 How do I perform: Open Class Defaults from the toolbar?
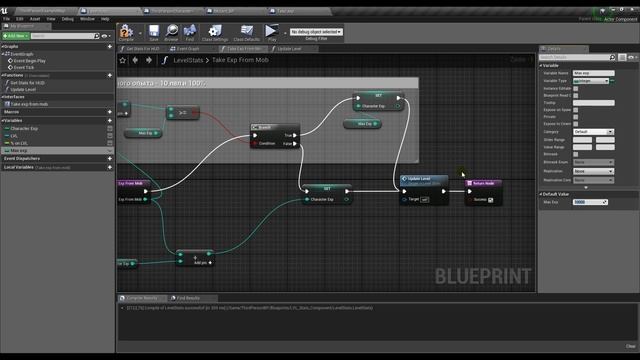pyautogui.click(x=247, y=31)
